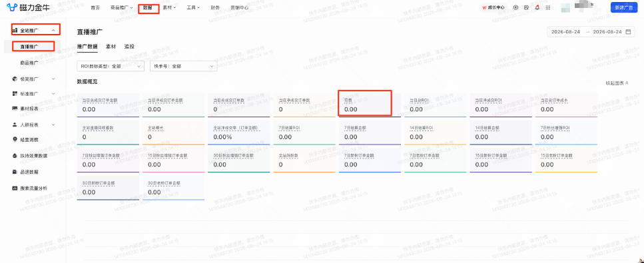Click the 标准推广 grid icon
The height and width of the screenshot is (263, 644).
coord(15,94)
